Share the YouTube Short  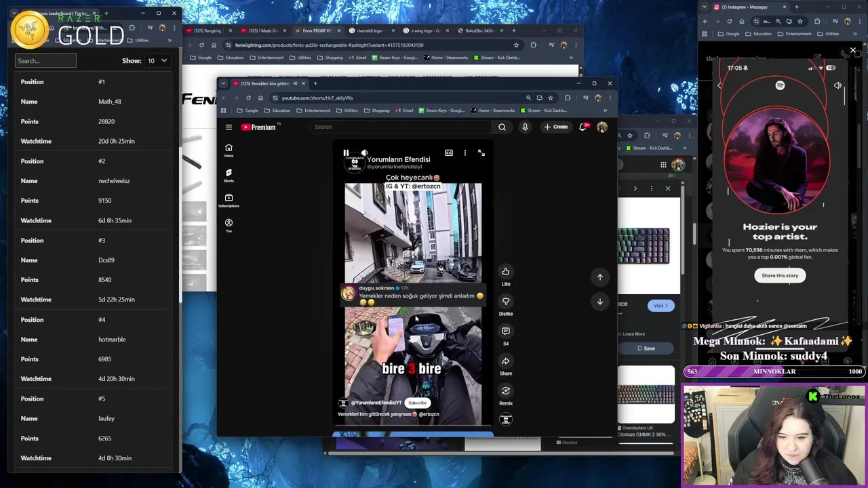coord(505,361)
